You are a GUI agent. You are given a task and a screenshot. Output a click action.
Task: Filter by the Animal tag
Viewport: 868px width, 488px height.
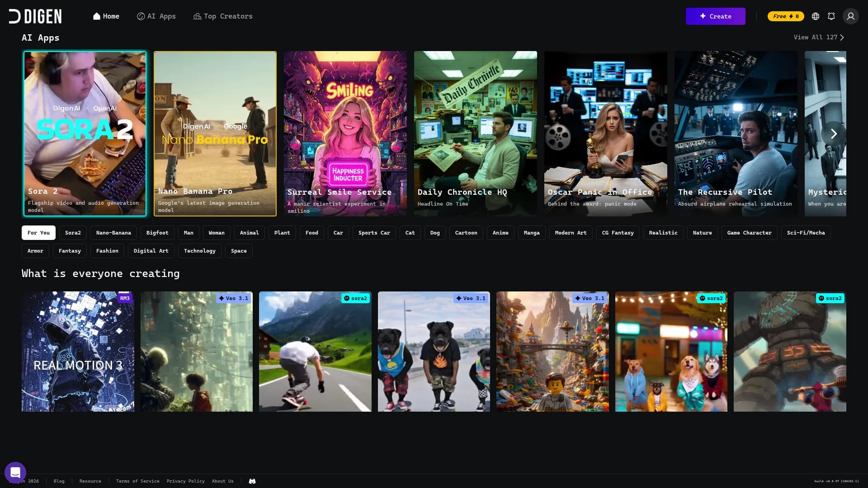point(250,233)
